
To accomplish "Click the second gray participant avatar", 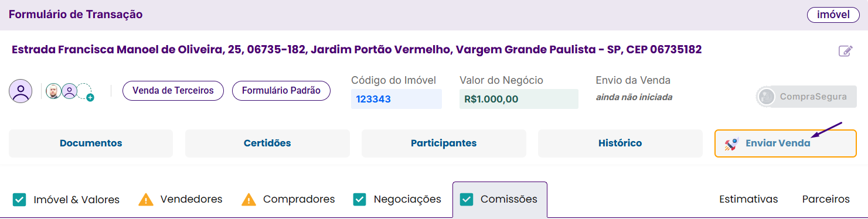I will (69, 91).
